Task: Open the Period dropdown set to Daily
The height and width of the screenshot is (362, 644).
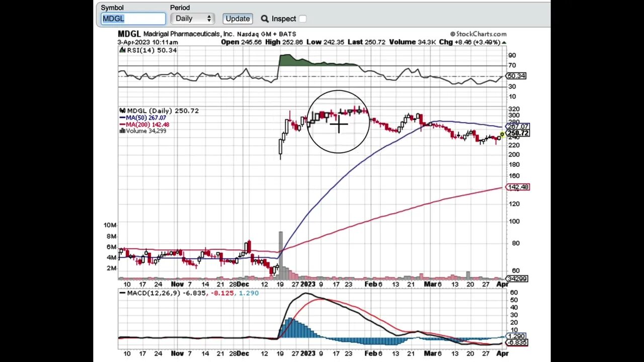Action: [193, 19]
